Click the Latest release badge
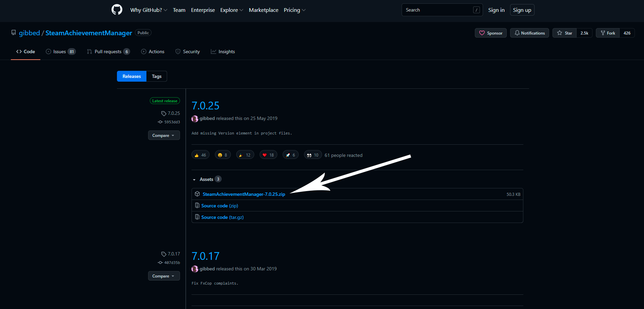This screenshot has width=644, height=309. point(165,101)
